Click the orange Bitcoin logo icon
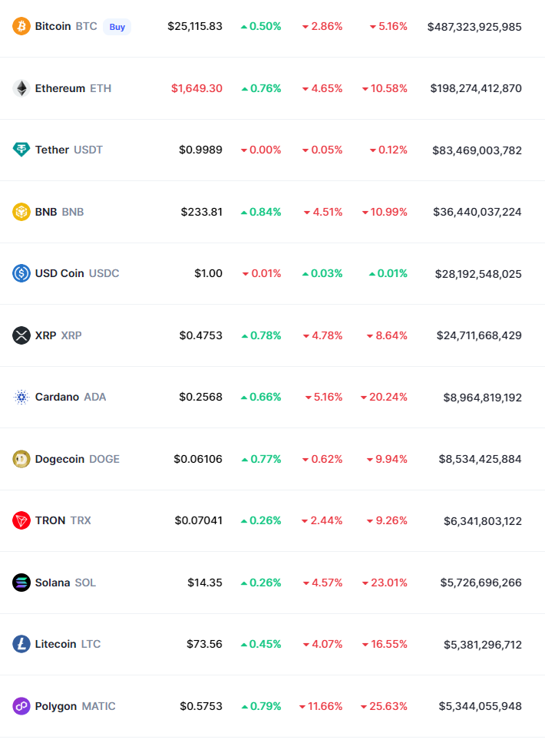 click(x=21, y=26)
